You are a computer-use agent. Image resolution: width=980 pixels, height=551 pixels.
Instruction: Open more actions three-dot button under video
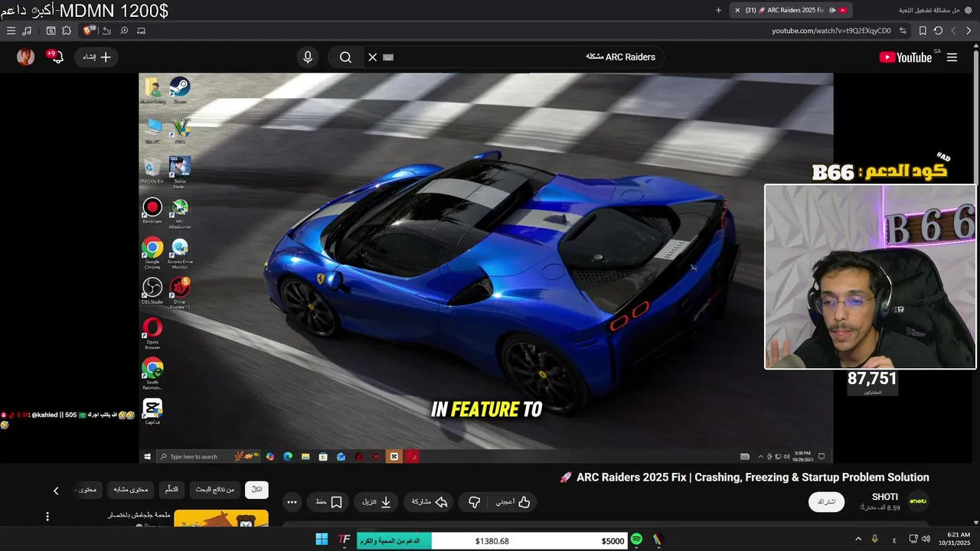pos(292,502)
